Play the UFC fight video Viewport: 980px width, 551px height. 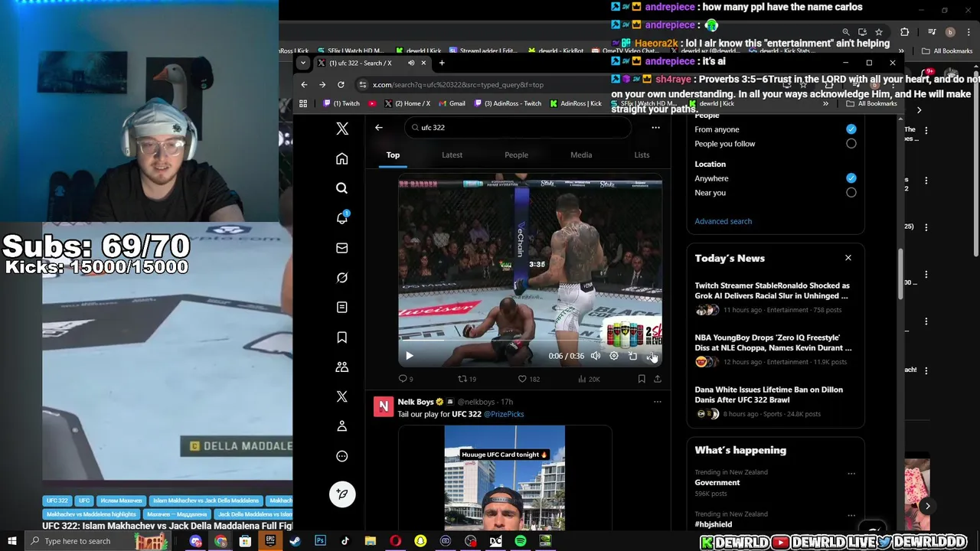coord(409,356)
